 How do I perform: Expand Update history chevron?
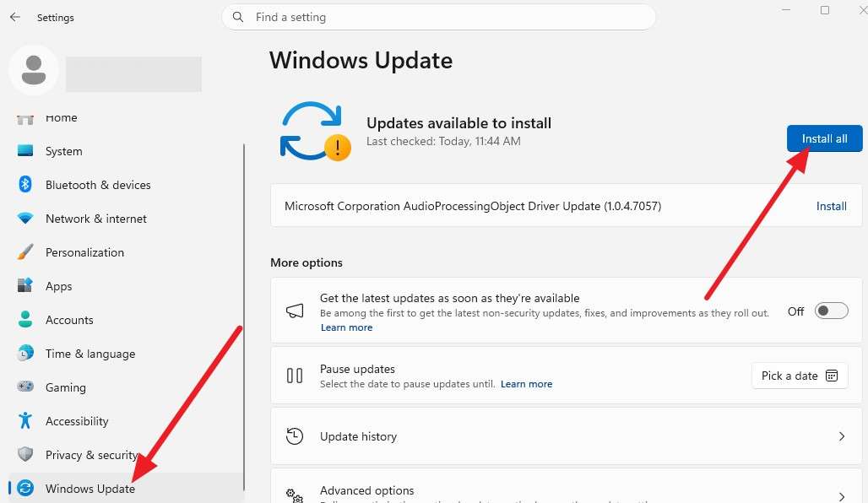pyautogui.click(x=842, y=436)
